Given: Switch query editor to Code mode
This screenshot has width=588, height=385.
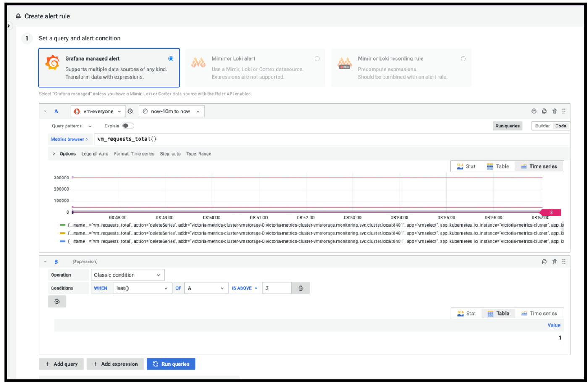Looking at the screenshot, I should click(x=561, y=126).
